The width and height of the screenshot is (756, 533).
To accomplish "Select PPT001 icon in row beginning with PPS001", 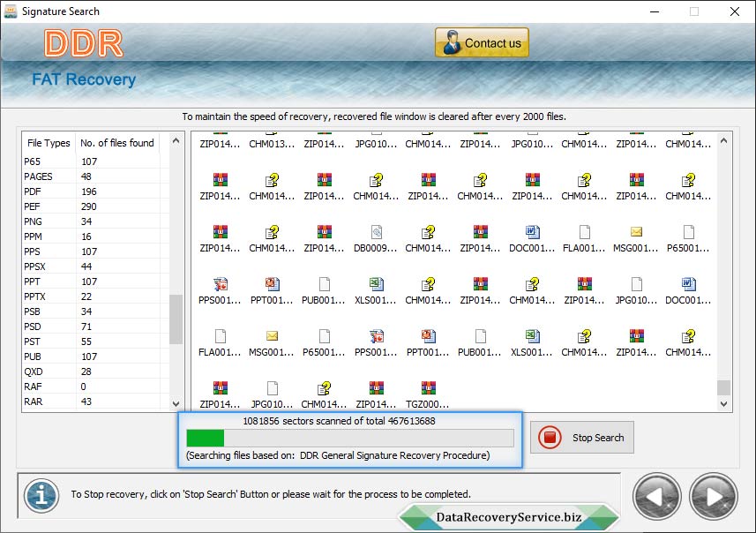I will tap(272, 284).
